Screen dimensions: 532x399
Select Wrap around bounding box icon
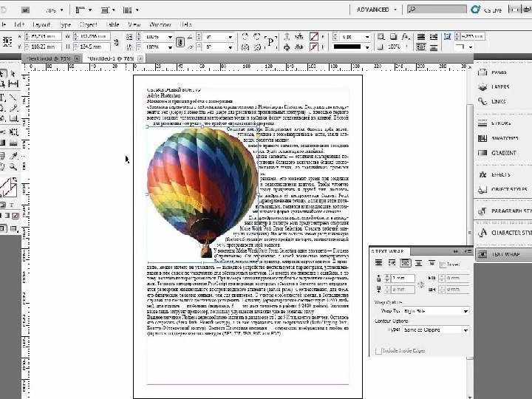click(392, 262)
